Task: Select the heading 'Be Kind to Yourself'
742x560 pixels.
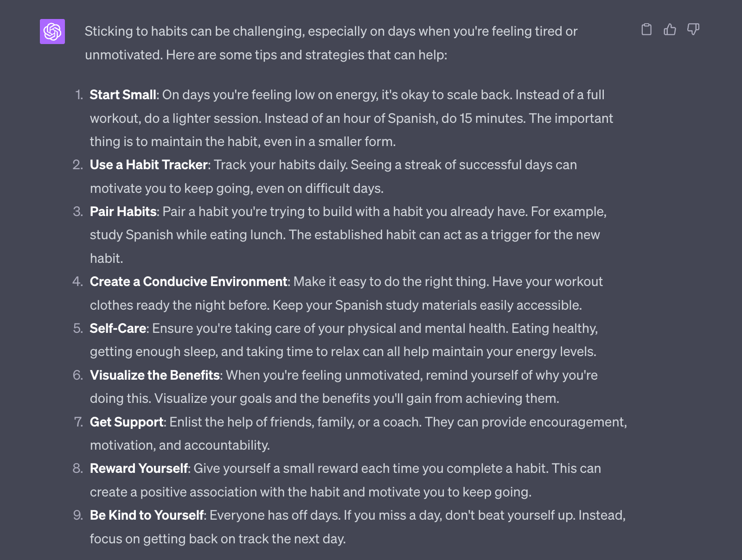Action: point(147,515)
